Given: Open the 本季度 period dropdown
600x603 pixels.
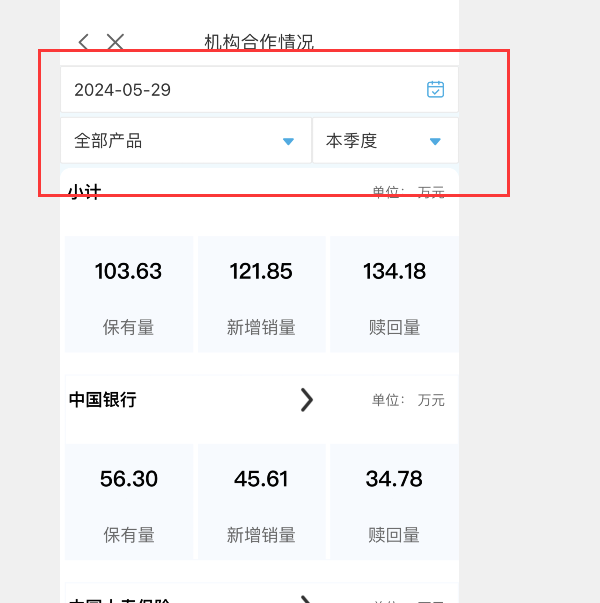Looking at the screenshot, I should click(x=385, y=141).
